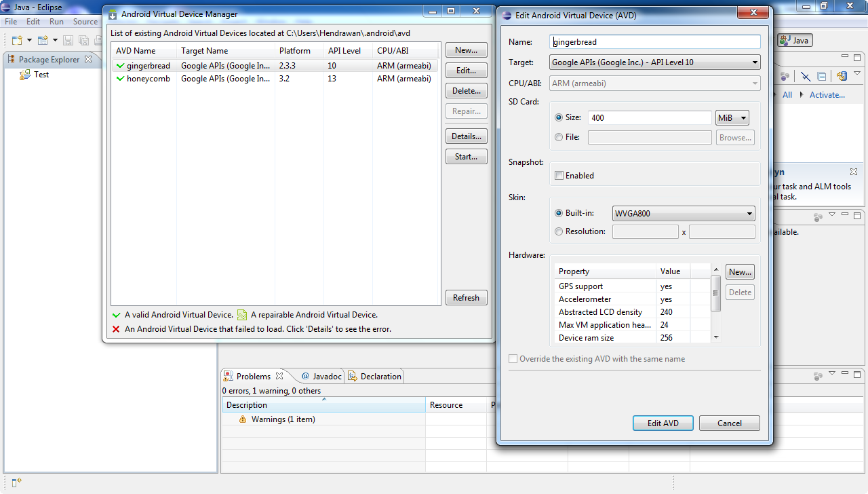Click the Details... button in AVD Manager

(x=467, y=136)
